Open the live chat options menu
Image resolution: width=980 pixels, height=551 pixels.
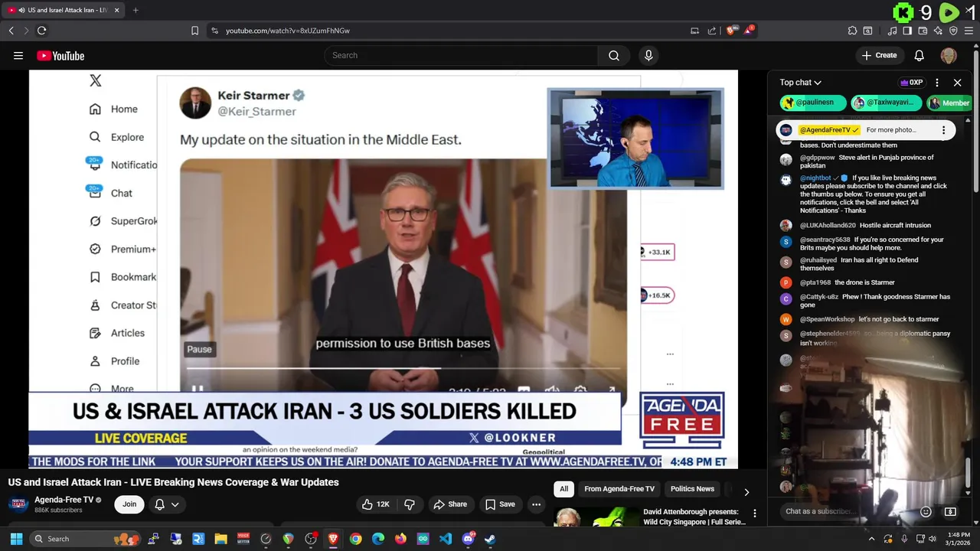coord(937,82)
